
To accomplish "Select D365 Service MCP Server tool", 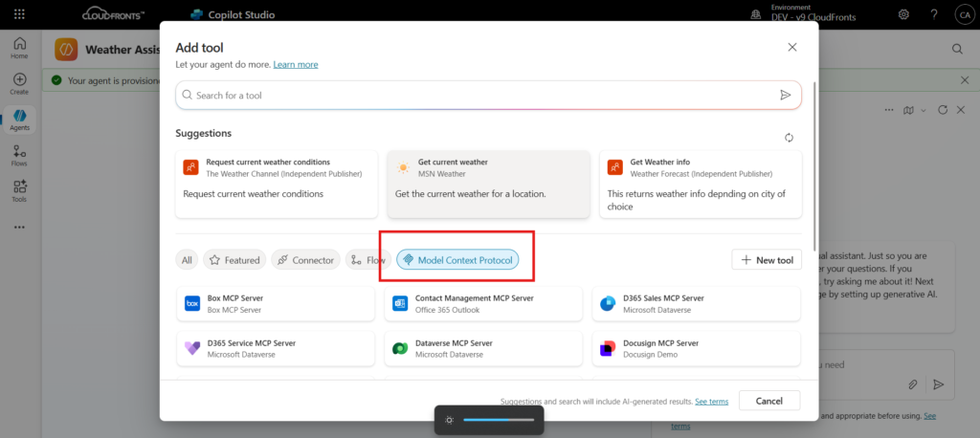I will [x=276, y=349].
